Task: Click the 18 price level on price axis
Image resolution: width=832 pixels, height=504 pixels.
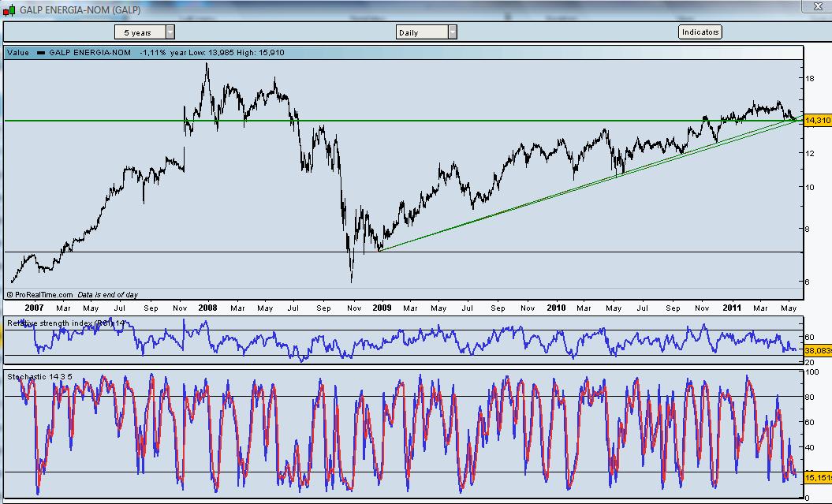Action: click(810, 79)
